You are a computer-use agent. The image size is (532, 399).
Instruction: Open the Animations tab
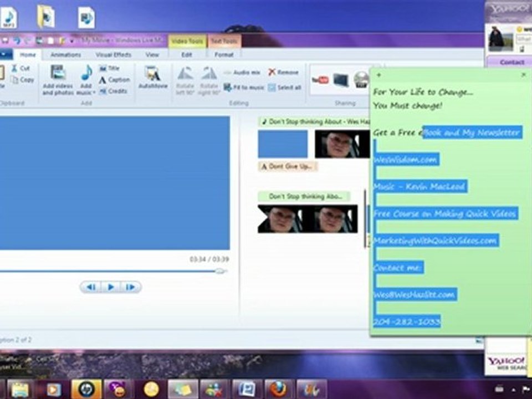(66, 55)
